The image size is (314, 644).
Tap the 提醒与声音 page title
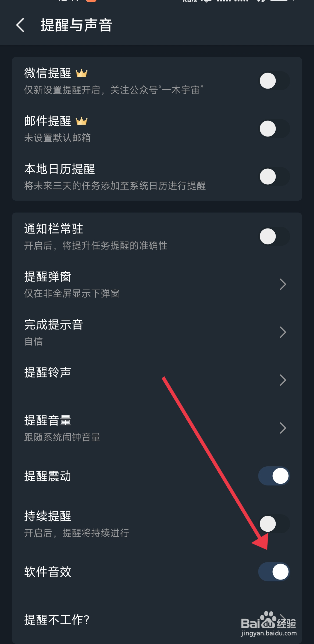click(x=76, y=25)
